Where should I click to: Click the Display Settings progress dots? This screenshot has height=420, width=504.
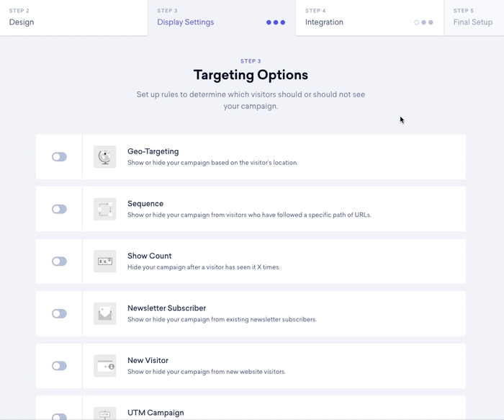pyautogui.click(x=276, y=22)
